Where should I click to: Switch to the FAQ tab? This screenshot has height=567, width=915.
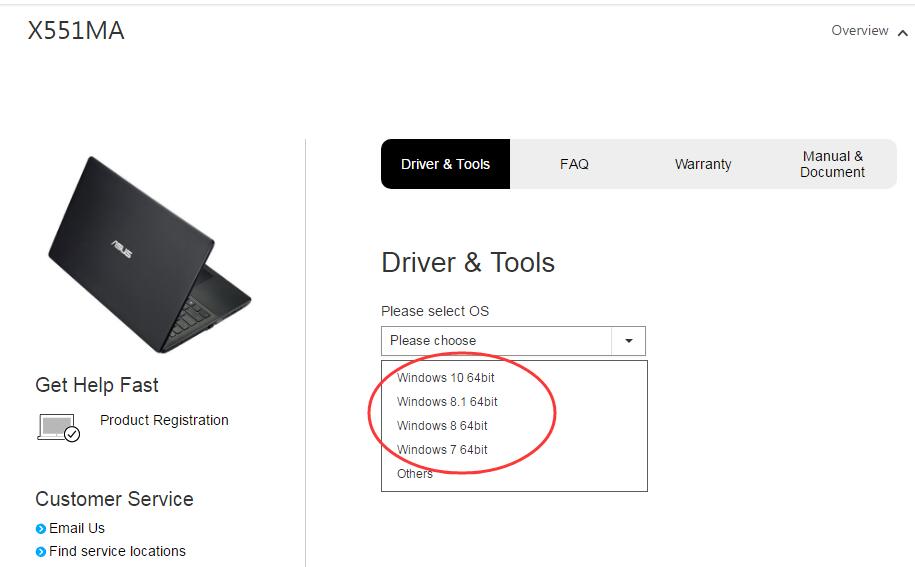[574, 164]
